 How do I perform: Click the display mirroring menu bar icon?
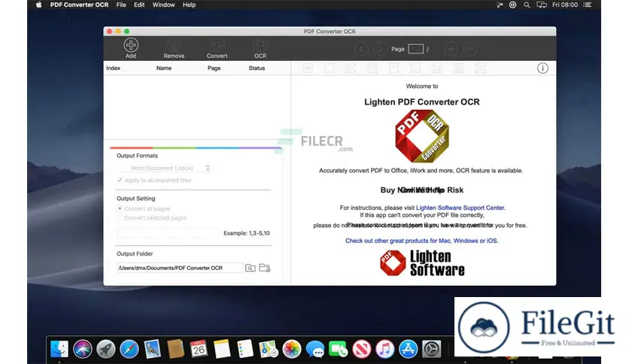click(x=542, y=5)
